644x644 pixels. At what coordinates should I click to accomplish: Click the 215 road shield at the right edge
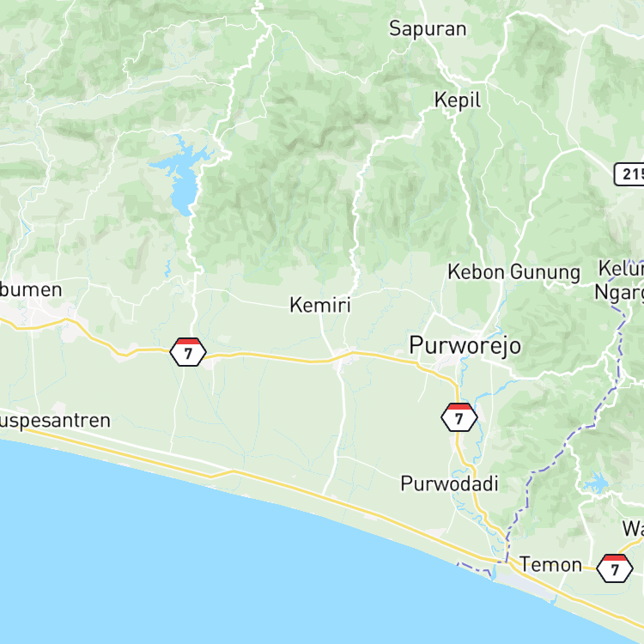(x=629, y=174)
